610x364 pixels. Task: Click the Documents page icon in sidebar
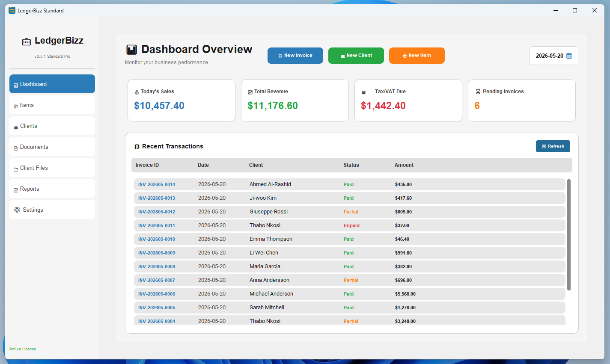16,148
